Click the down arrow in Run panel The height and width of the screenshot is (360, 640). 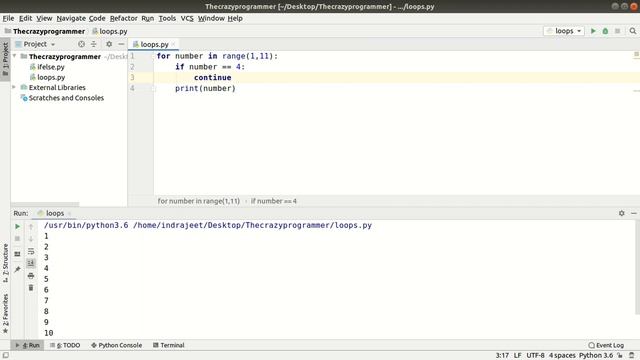(31, 239)
